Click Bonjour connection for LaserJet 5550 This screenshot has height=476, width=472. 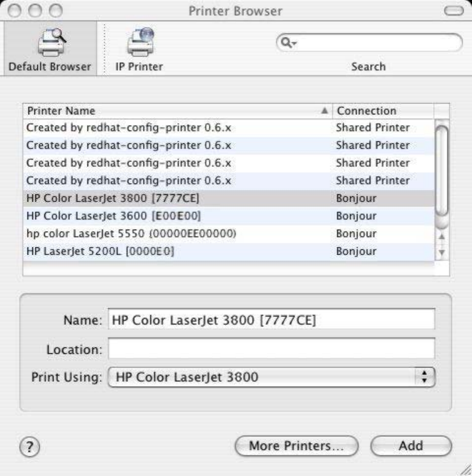[356, 234]
